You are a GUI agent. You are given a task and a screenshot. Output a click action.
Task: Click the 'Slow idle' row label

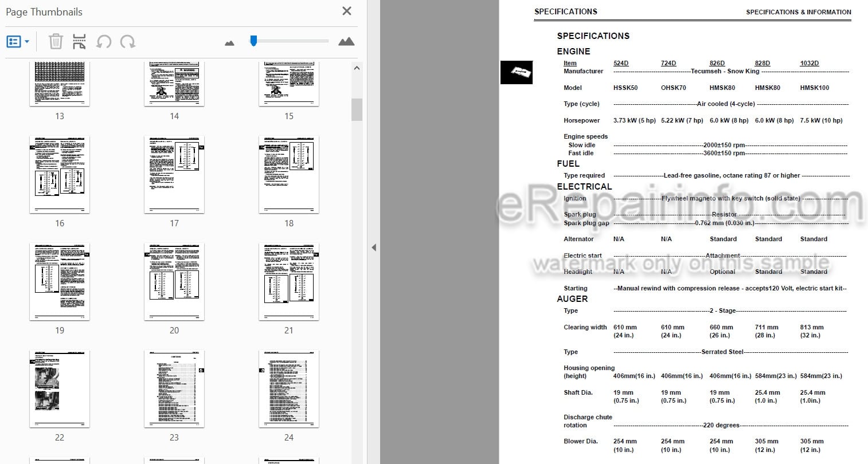(x=582, y=145)
